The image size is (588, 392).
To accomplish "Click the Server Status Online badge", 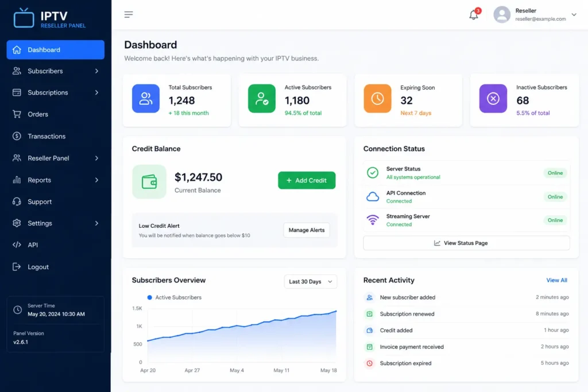I will (x=555, y=173).
